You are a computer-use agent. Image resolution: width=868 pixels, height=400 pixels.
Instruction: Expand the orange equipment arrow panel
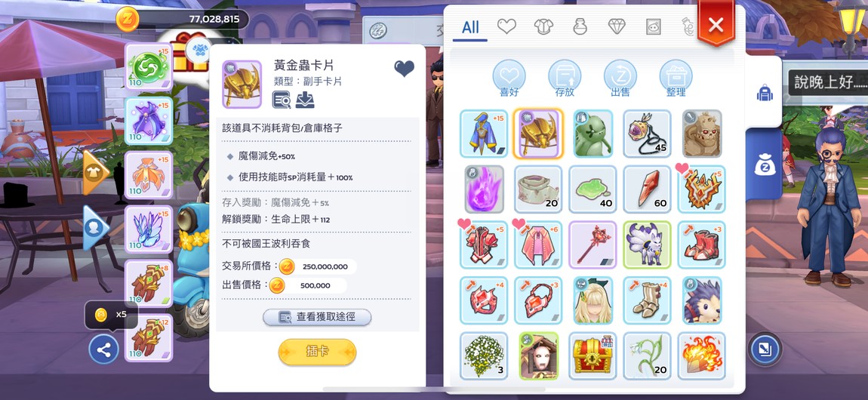[96, 173]
